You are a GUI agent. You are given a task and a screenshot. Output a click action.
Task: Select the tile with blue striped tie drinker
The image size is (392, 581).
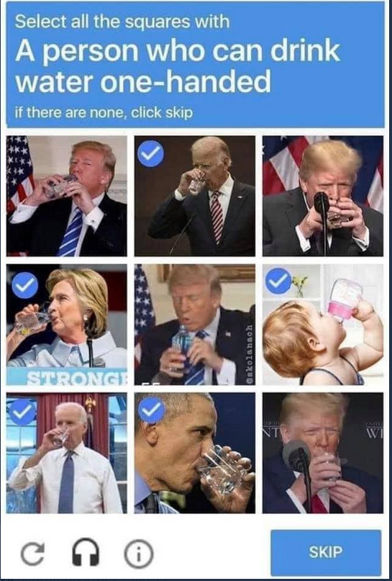coord(67,196)
